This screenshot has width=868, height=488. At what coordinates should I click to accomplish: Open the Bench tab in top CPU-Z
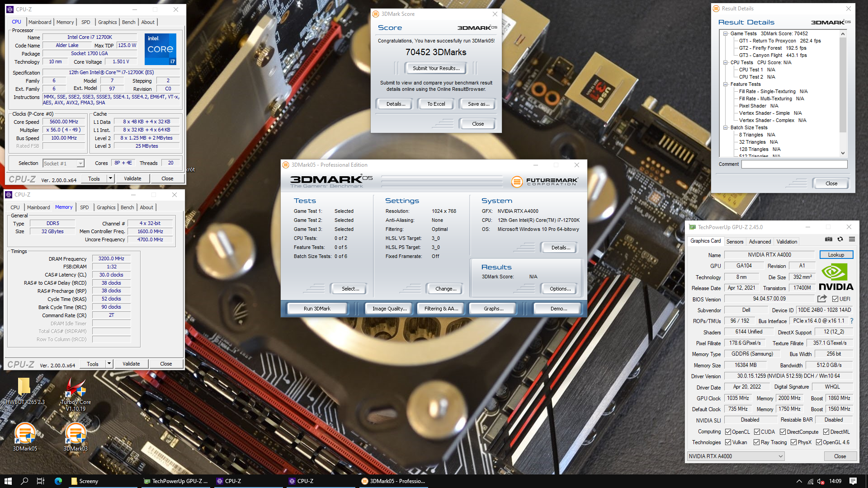point(129,22)
